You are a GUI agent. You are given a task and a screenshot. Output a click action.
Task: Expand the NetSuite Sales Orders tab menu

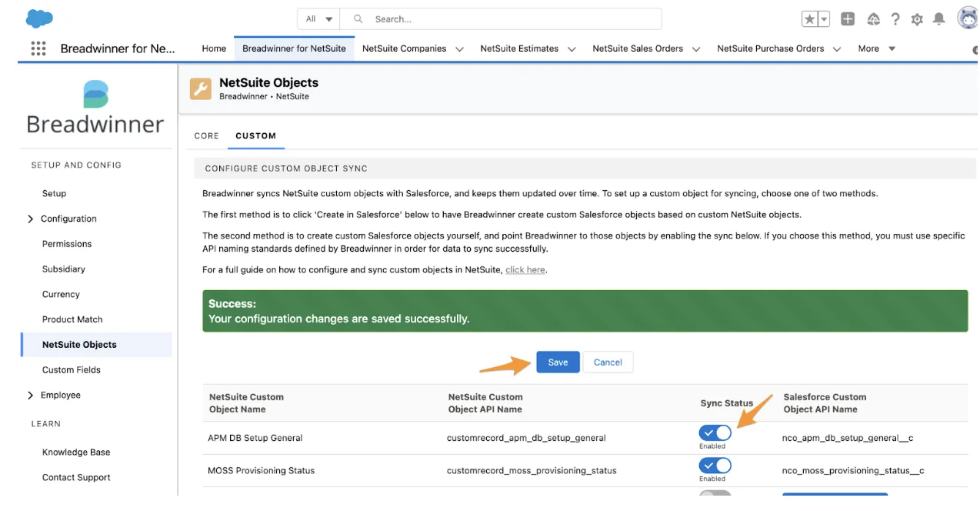696,48
